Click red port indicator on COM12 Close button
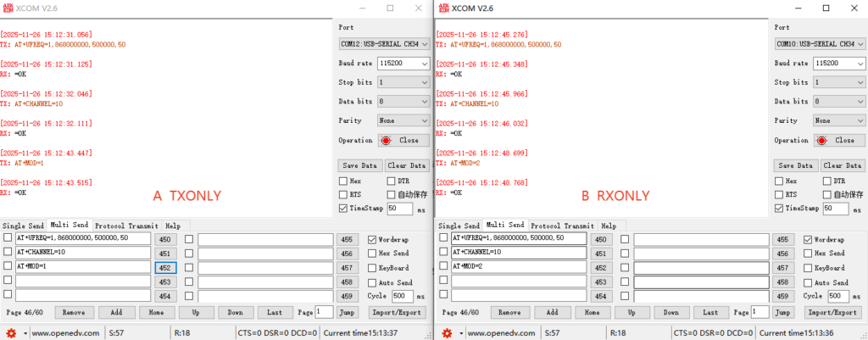The height and width of the screenshot is (340, 868). (x=386, y=141)
